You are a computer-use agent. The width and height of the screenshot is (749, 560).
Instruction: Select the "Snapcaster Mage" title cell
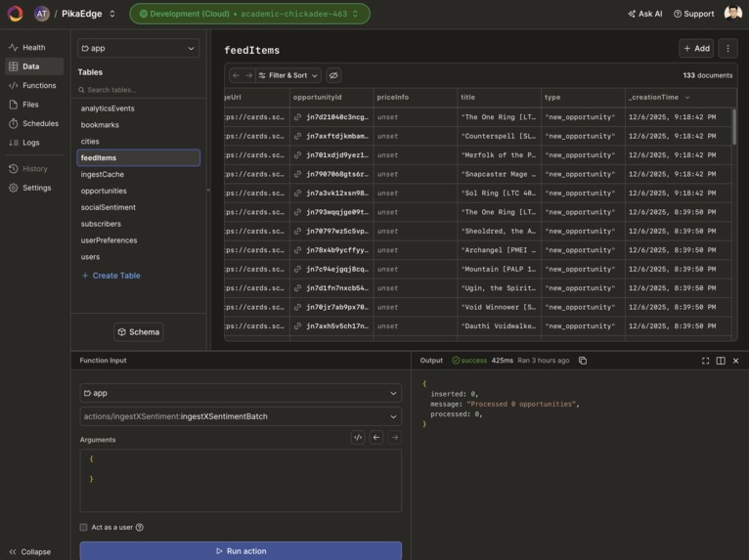pos(499,174)
